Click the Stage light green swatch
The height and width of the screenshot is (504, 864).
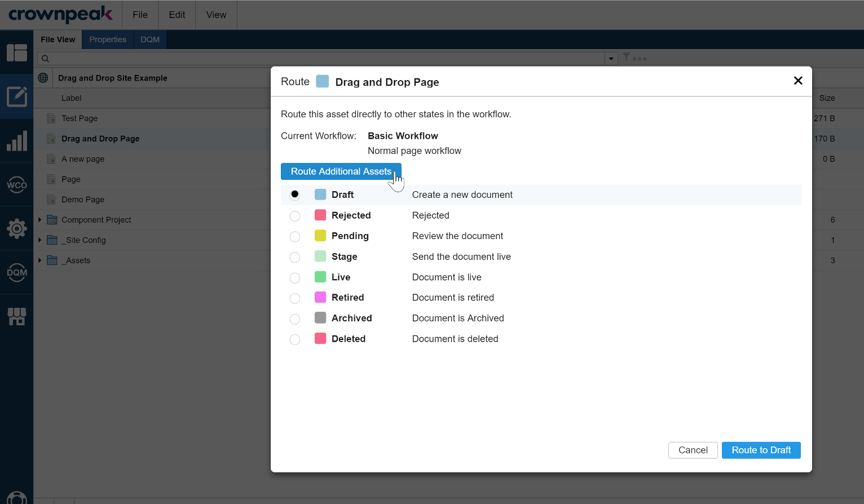click(x=320, y=256)
